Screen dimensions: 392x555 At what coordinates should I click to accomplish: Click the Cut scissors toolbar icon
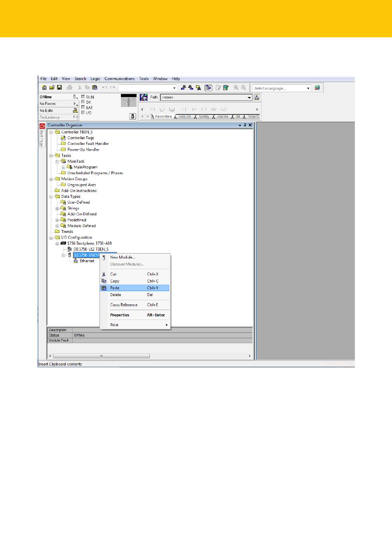[x=80, y=88]
